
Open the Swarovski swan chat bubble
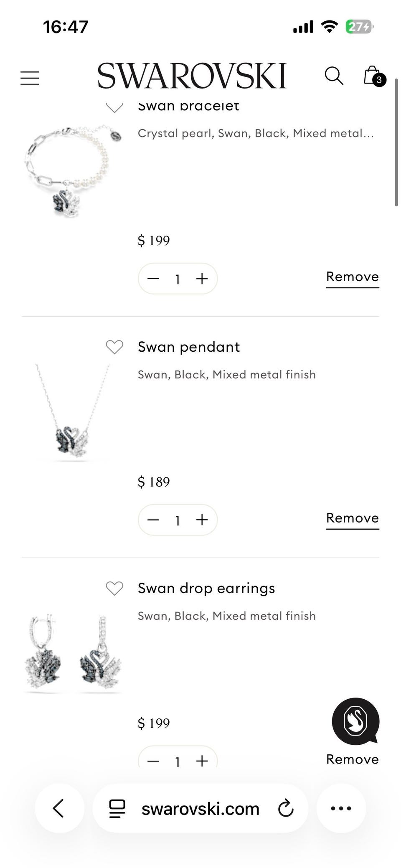[355, 721]
